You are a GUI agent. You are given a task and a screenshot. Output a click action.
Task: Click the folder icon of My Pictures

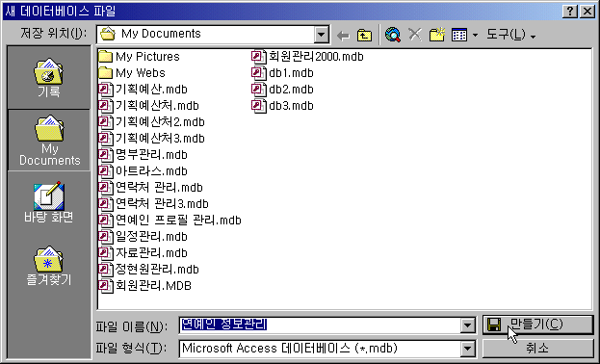[x=105, y=57]
